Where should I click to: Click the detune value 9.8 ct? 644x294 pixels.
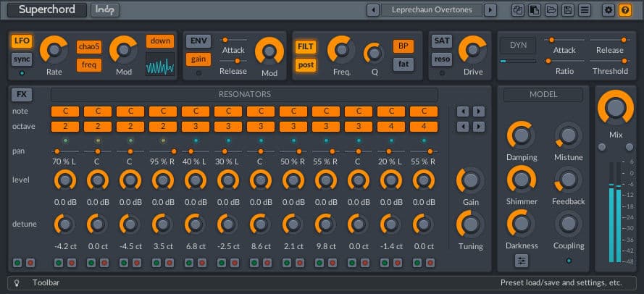[326, 246]
